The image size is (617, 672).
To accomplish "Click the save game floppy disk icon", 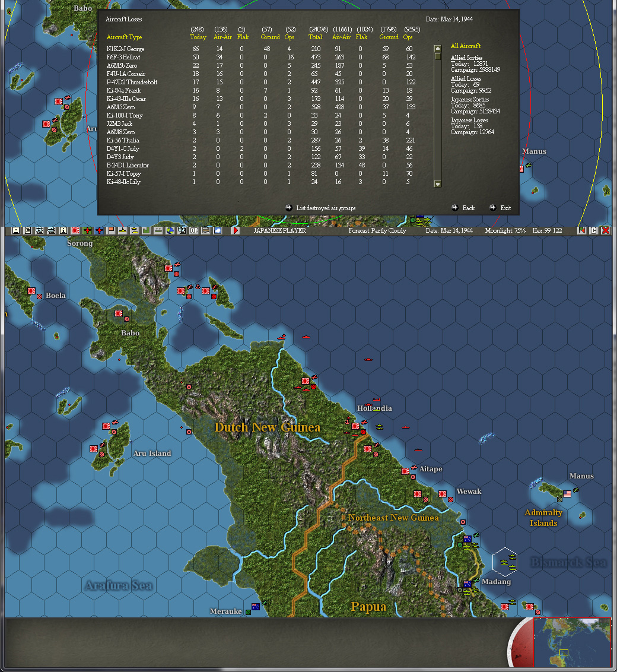I will [x=16, y=230].
